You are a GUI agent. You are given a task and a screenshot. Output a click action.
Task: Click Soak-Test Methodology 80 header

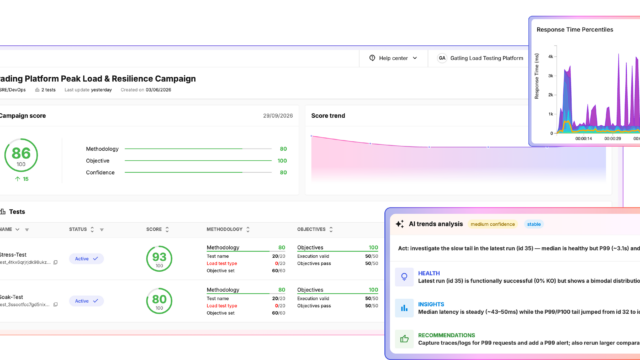[x=246, y=290]
